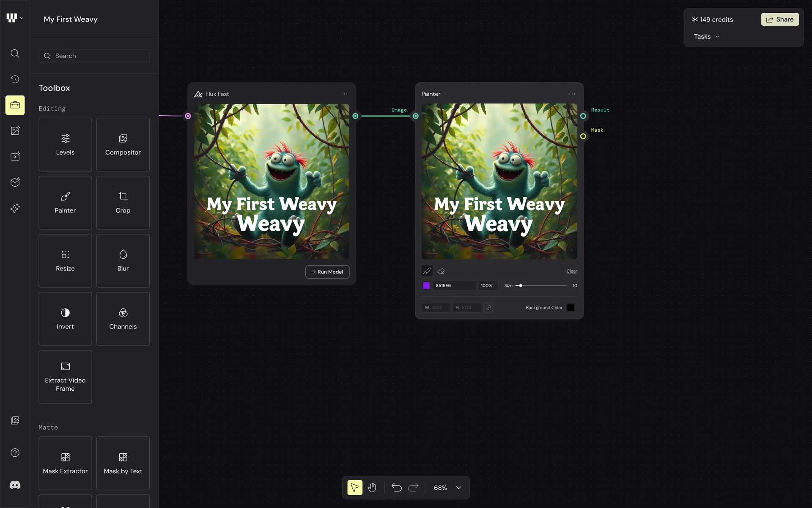Image resolution: width=812 pixels, height=508 pixels.
Task: Open Painter node three-dot menu
Action: tap(572, 94)
